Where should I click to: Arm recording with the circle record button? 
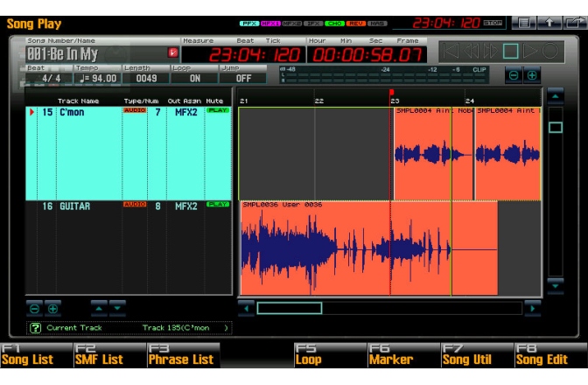click(x=550, y=52)
